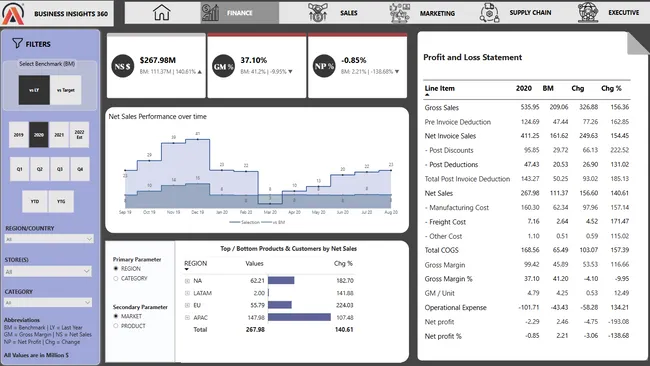This screenshot has width=650, height=366.
Task: Click the NP % circle badge
Action: click(324, 66)
